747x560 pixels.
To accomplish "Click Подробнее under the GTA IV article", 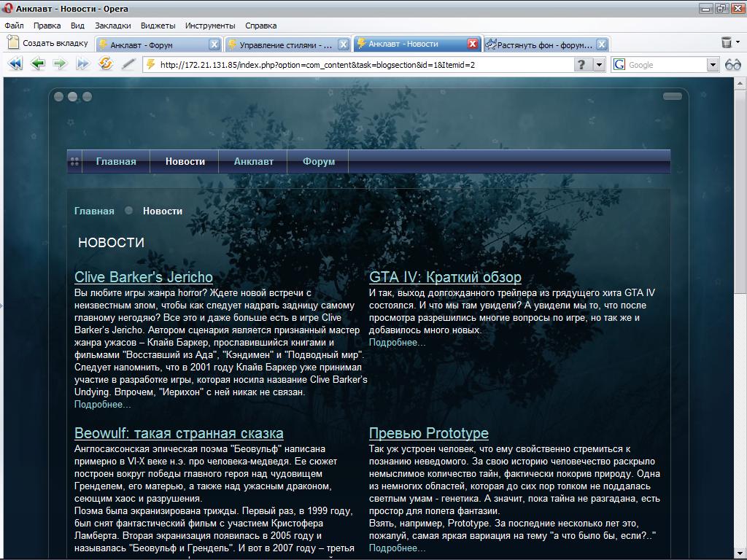I will pyautogui.click(x=397, y=343).
